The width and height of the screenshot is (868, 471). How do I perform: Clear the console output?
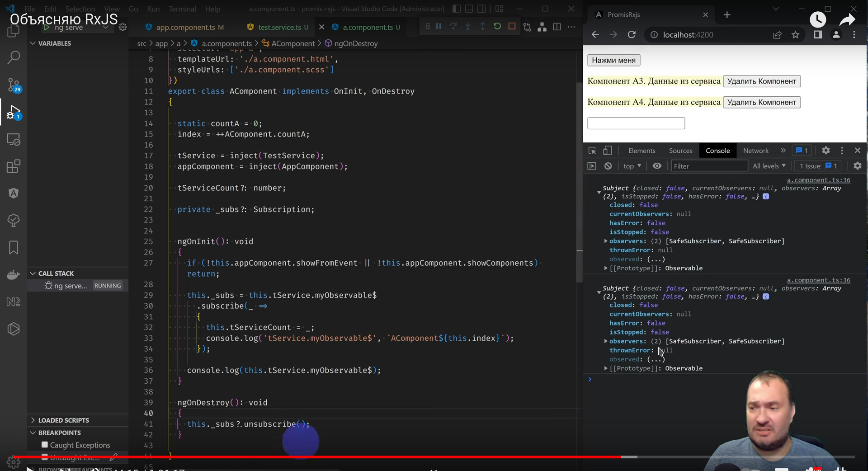[x=608, y=166]
